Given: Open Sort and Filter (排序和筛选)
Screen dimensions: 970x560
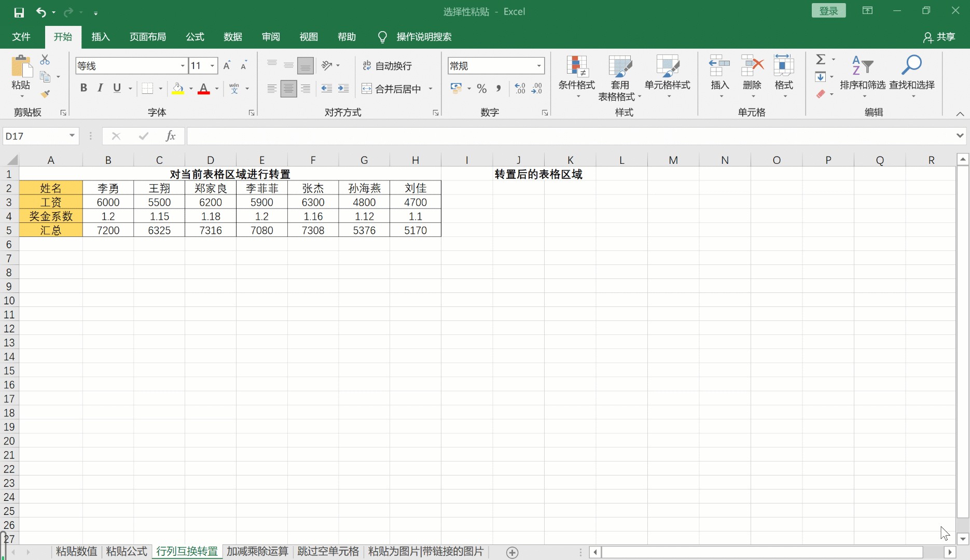Looking at the screenshot, I should (x=863, y=77).
